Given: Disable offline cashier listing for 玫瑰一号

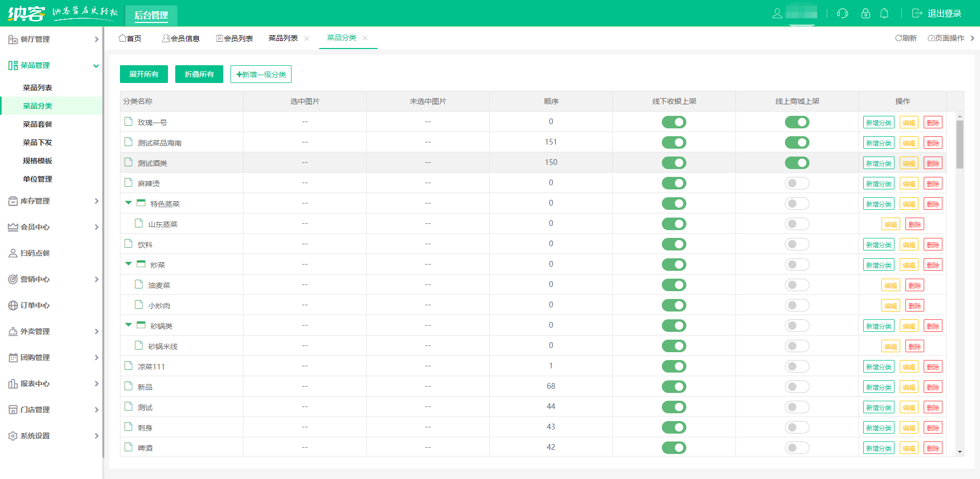Looking at the screenshot, I should coord(674,122).
